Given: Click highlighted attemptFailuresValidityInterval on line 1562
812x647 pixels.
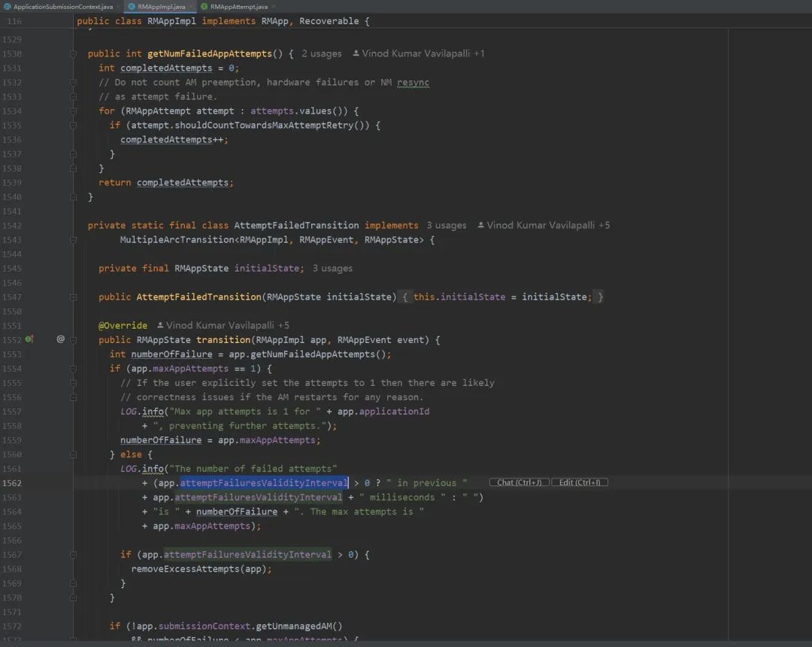Looking at the screenshot, I should pos(264,483).
